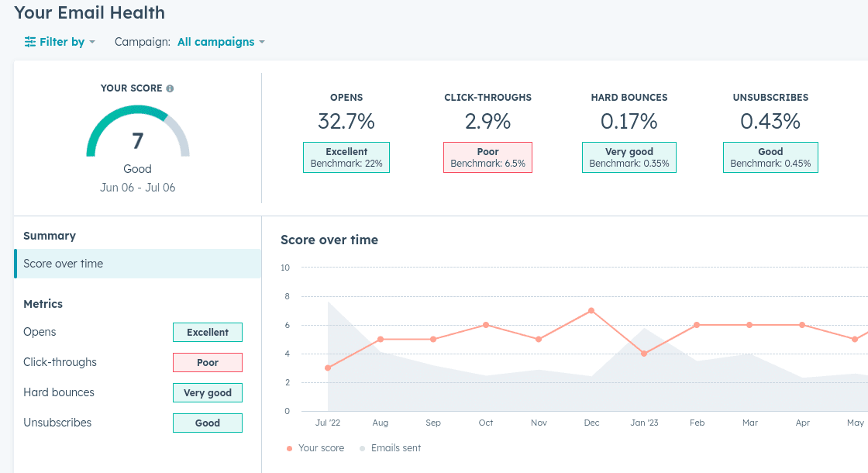Click the Opens benchmark card showing 22%
The width and height of the screenshot is (868, 473).
[346, 157]
